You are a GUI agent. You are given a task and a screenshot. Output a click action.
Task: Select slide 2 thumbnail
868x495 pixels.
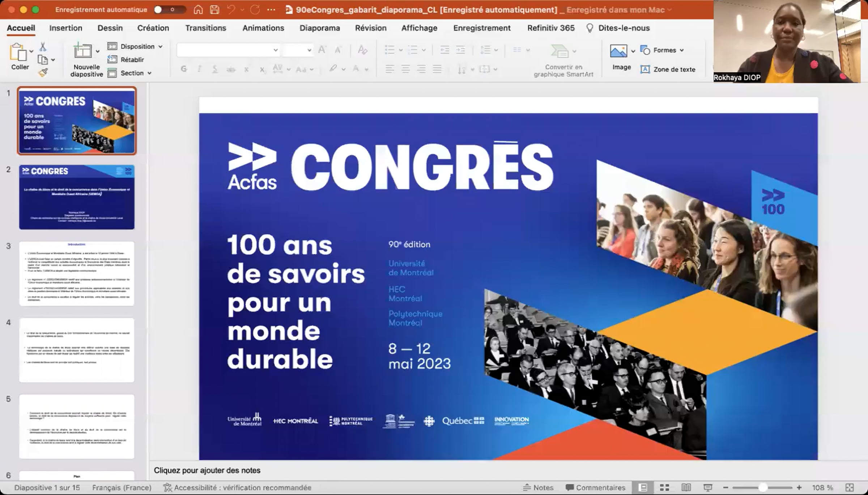[x=77, y=197]
